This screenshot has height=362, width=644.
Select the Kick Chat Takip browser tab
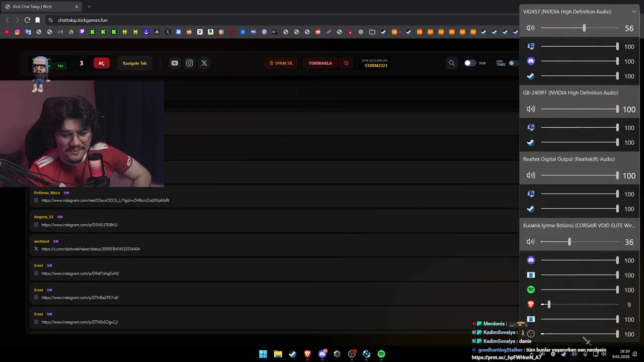[x=42, y=7]
